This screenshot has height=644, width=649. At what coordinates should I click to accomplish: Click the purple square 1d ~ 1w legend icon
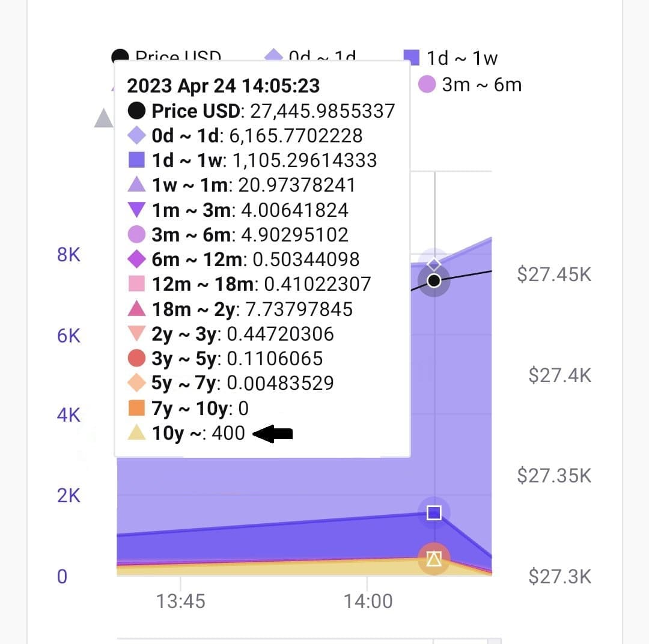[412, 58]
